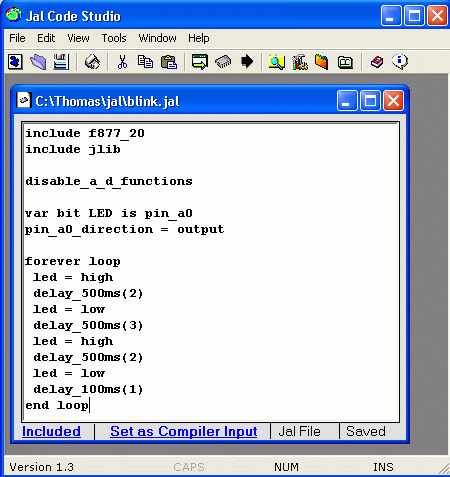Compile the code with the green arrow window icon
Image resolution: width=450 pixels, height=477 pixels.
click(x=200, y=62)
